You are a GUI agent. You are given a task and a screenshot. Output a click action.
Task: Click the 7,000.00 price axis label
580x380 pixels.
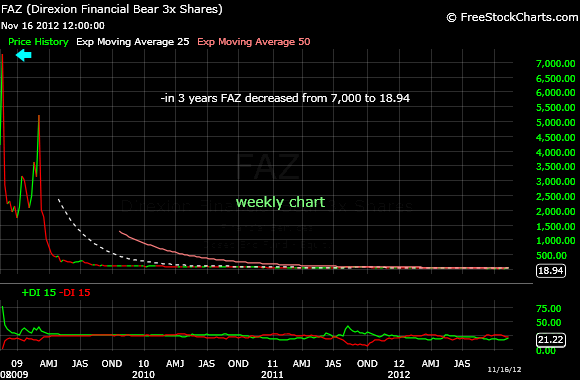point(556,64)
